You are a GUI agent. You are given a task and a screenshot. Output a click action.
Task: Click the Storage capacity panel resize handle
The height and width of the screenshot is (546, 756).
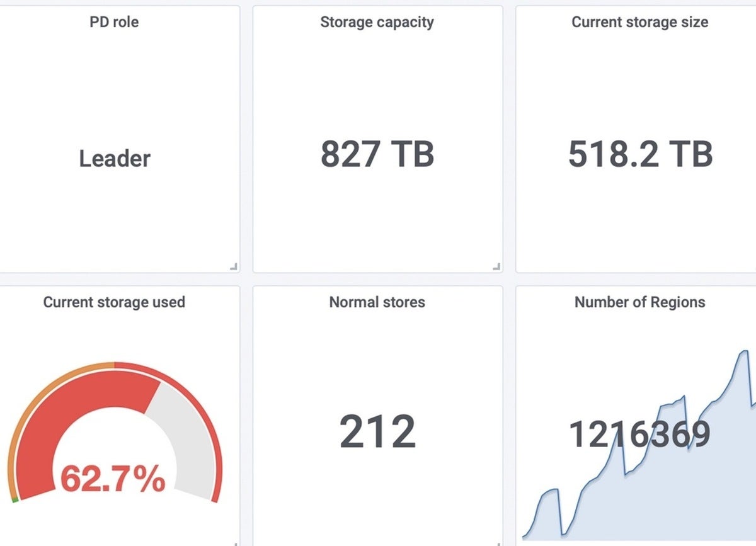pos(496,267)
